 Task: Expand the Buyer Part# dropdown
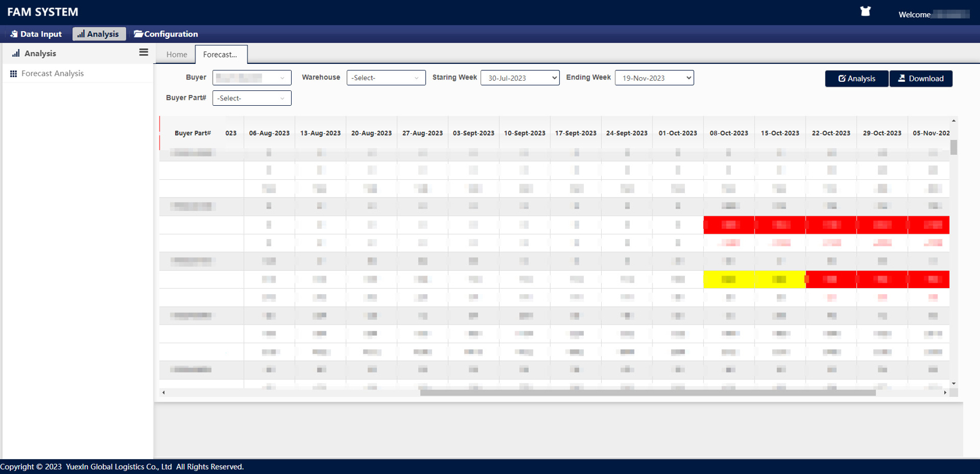252,98
